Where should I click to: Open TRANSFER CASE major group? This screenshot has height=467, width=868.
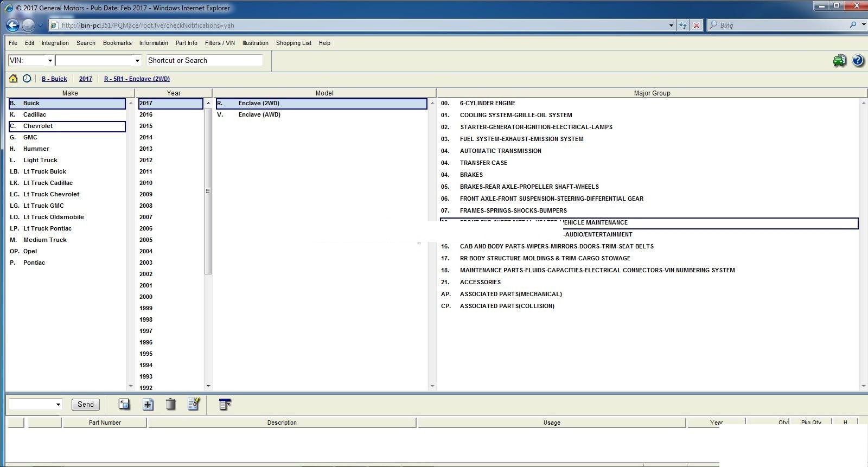[649, 163]
